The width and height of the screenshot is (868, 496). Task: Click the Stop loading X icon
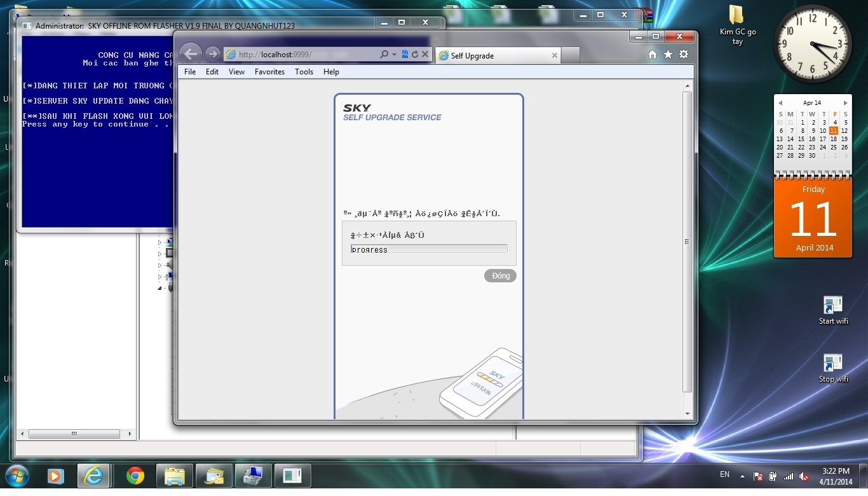coord(425,55)
